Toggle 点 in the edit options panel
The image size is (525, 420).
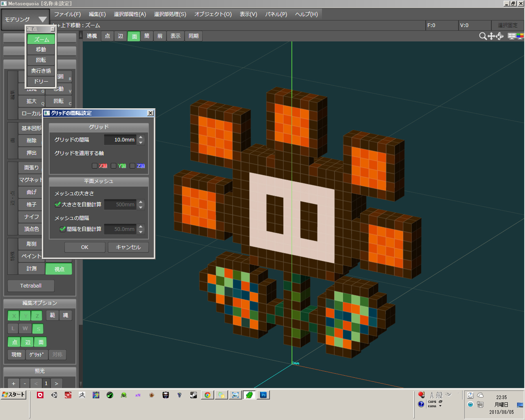pyautogui.click(x=15, y=342)
